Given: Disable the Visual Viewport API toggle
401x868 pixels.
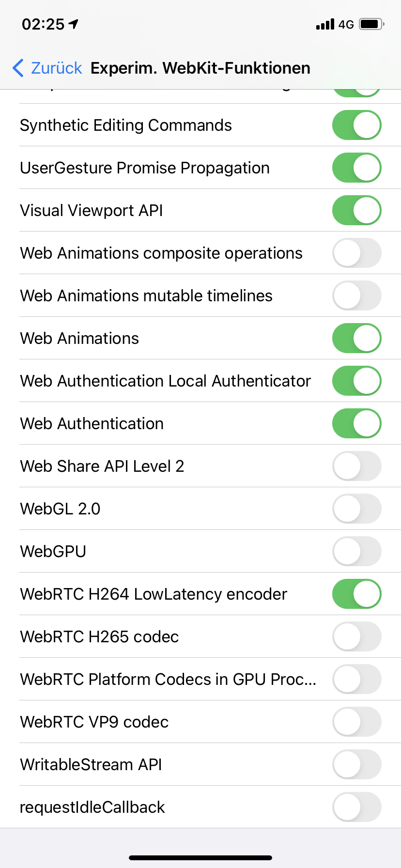Looking at the screenshot, I should (x=356, y=211).
